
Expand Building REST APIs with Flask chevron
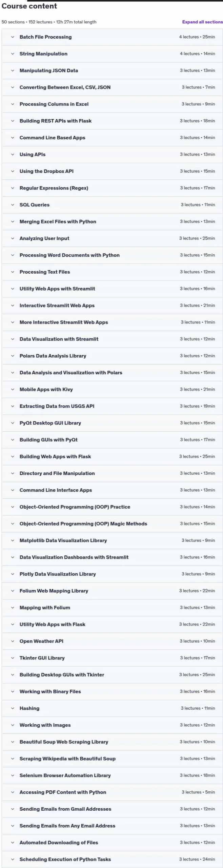[x=13, y=121]
